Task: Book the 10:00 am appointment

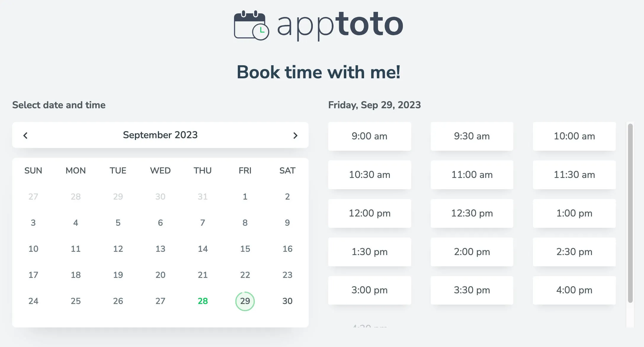Action: (574, 136)
